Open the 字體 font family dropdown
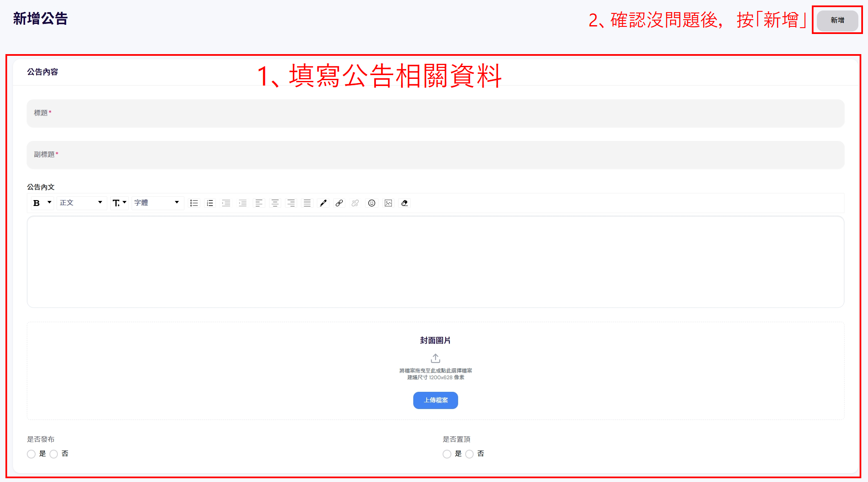 (157, 203)
